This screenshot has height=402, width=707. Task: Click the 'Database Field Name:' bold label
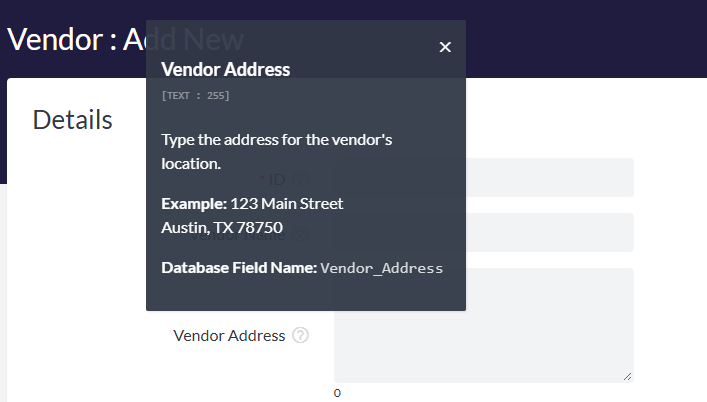coord(238,268)
